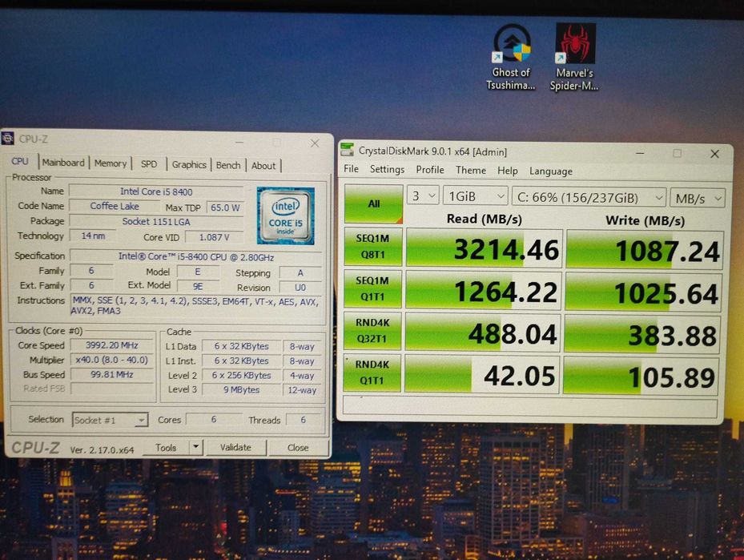This screenshot has width=744, height=560.
Task: Click the 488.04 read result
Action: point(483,332)
